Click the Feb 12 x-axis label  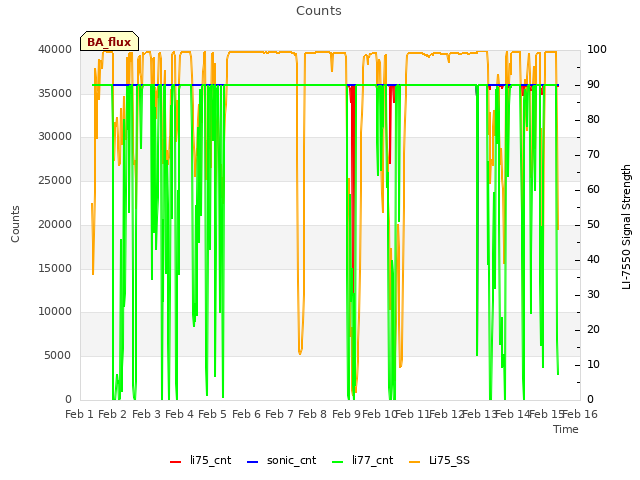coord(447,414)
